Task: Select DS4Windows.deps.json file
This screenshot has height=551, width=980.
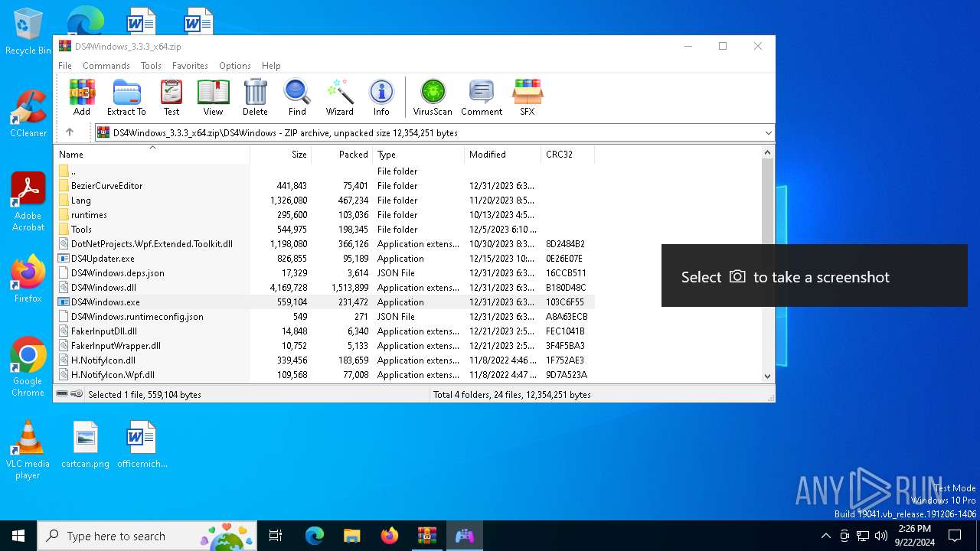Action: (325, 273)
